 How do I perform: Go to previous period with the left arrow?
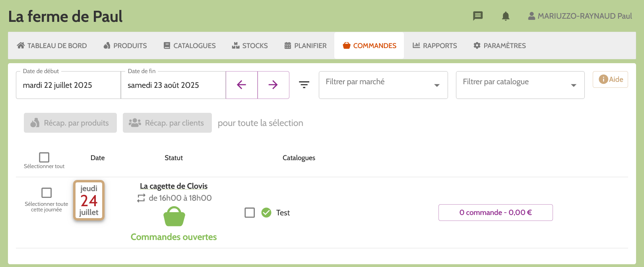[x=242, y=85]
